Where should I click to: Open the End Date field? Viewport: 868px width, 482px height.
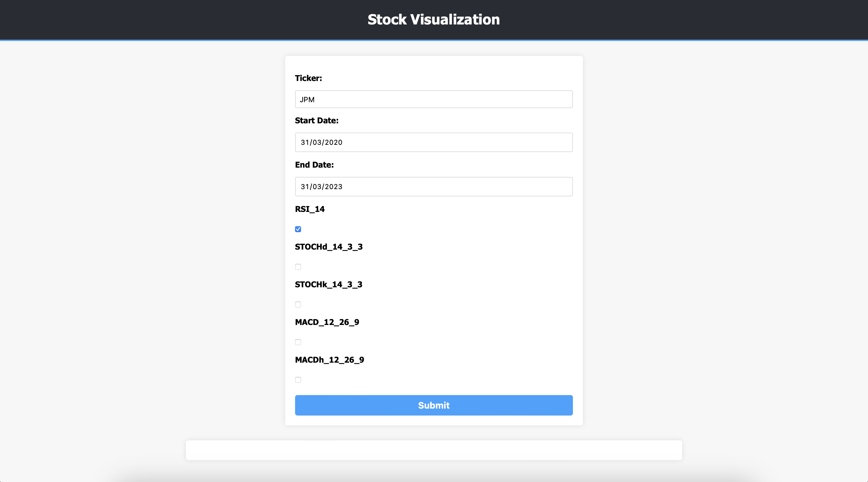[x=434, y=186]
